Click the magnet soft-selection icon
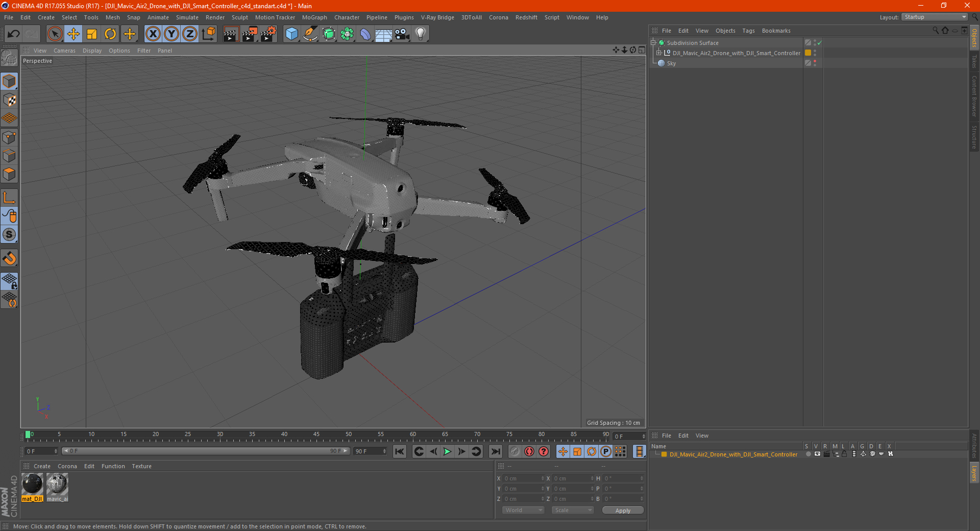Viewport: 980px width, 531px height. pos(10,258)
